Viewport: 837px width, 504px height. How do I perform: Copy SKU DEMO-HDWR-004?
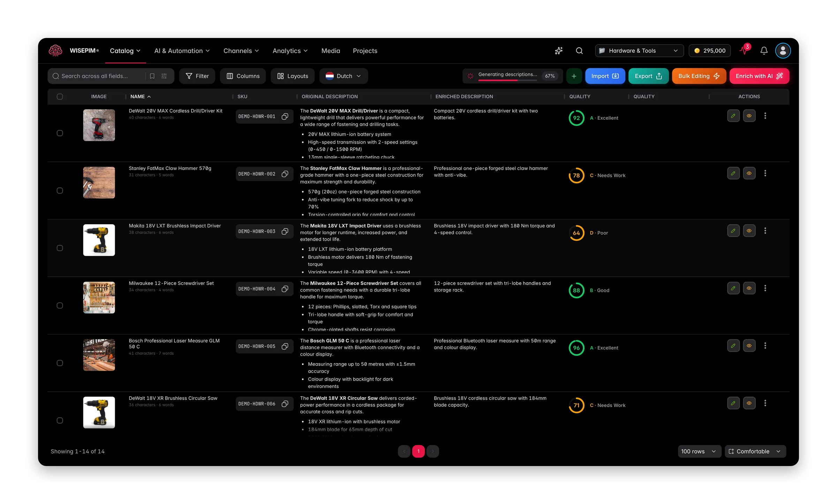(x=285, y=289)
